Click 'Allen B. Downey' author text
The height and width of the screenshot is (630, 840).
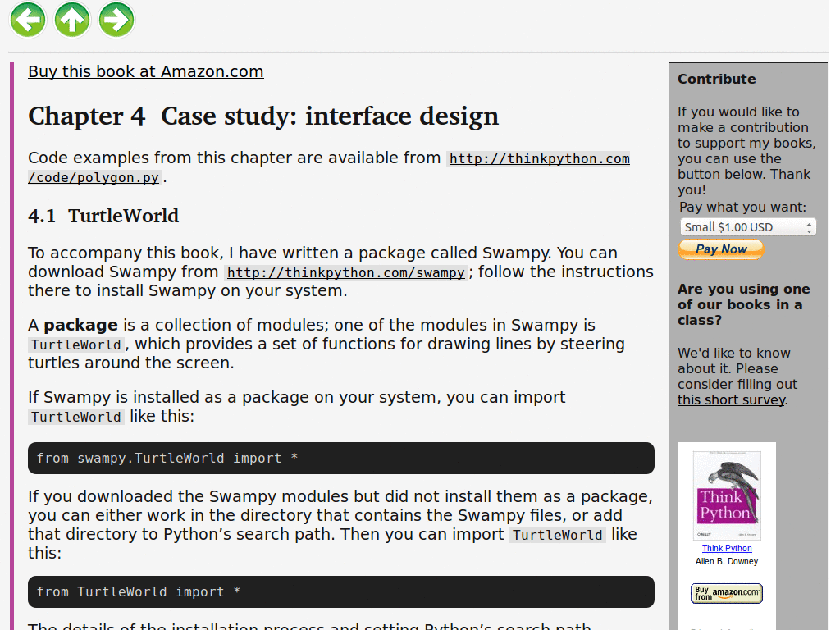[x=727, y=561]
